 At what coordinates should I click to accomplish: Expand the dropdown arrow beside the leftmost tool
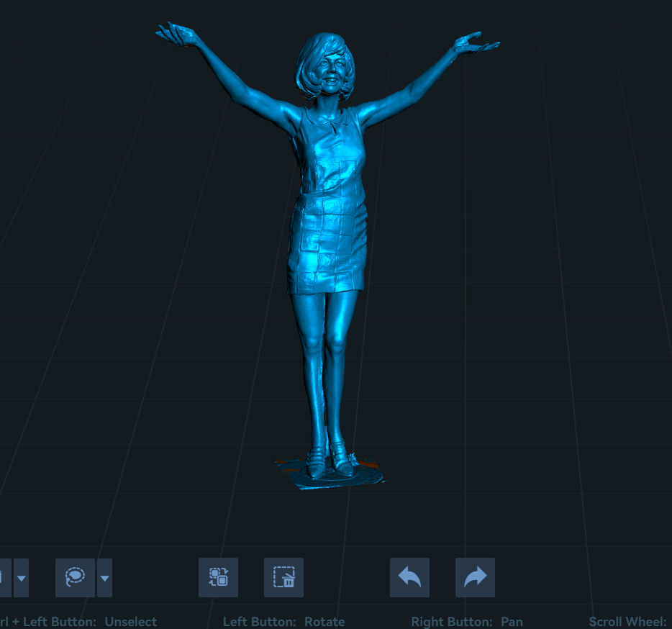coord(21,577)
